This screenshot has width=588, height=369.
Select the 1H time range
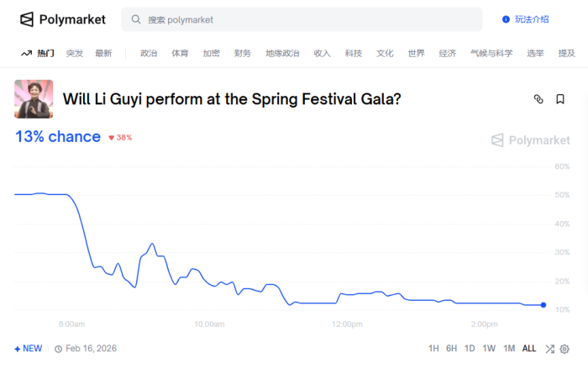(433, 349)
